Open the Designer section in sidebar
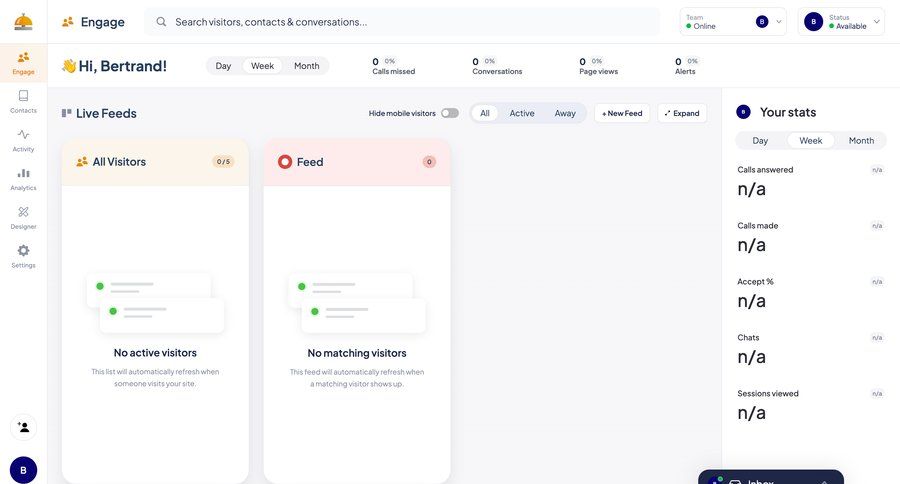This screenshot has height=484, width=900. [24, 218]
